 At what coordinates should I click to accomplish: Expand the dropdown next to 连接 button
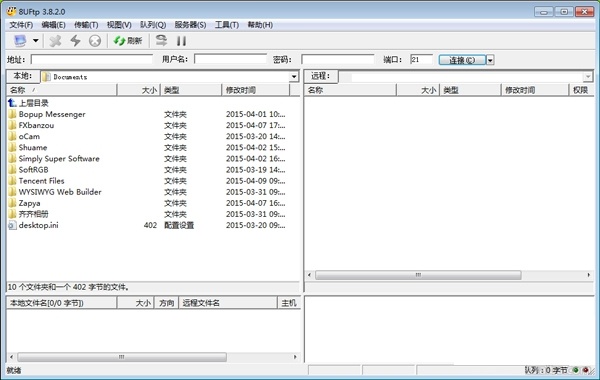pos(490,60)
